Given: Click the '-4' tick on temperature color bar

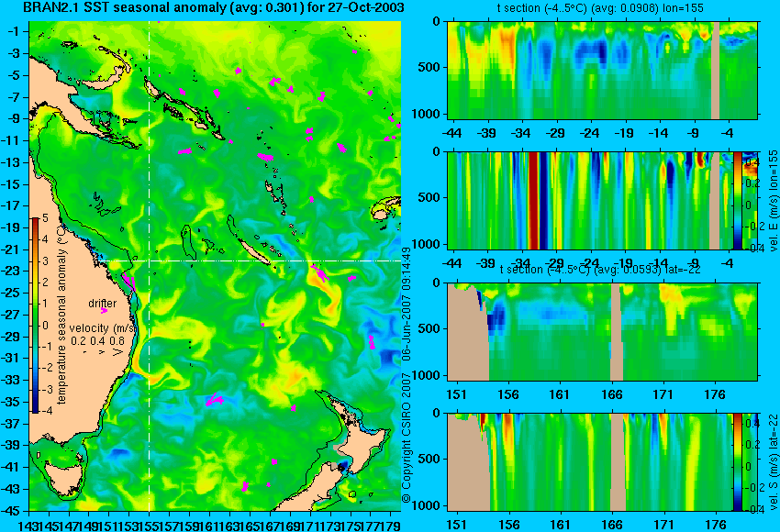Looking at the screenshot, I should tap(44, 411).
